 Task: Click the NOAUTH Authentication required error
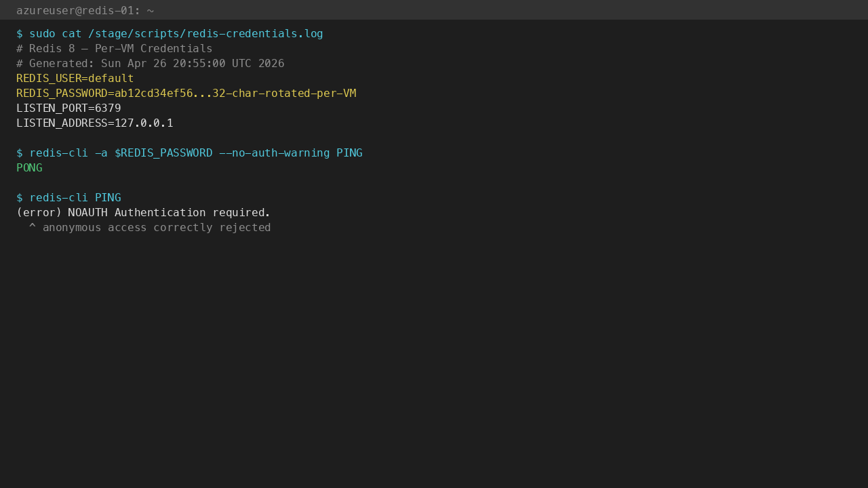(x=143, y=213)
